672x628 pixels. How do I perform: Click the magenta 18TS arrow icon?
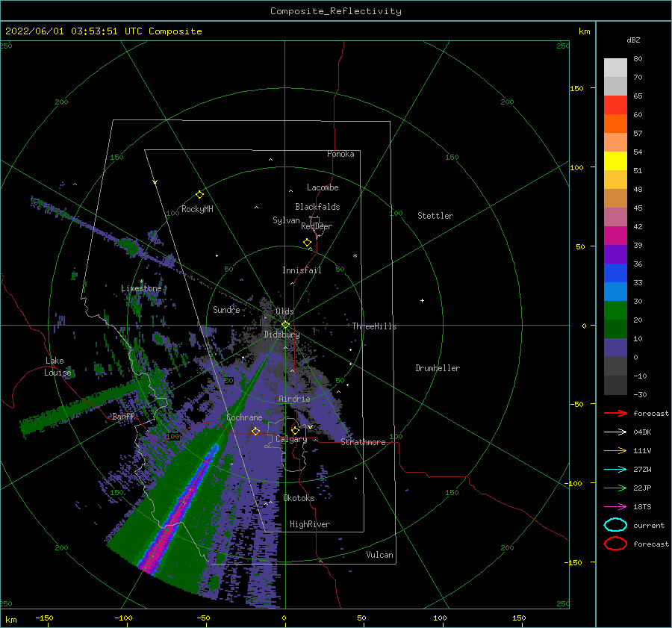point(615,507)
